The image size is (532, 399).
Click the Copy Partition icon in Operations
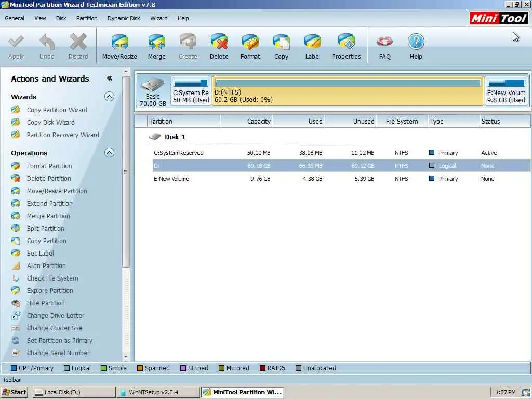pos(16,241)
